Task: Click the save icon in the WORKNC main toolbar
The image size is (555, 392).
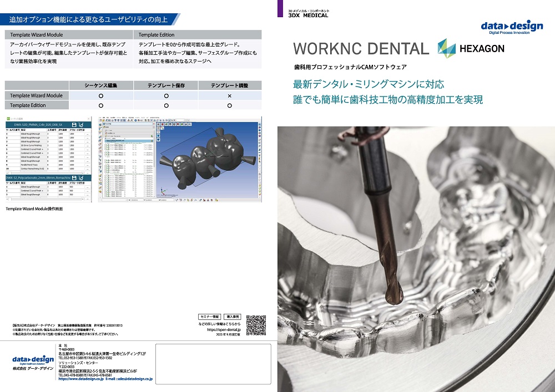Action: pos(110,120)
